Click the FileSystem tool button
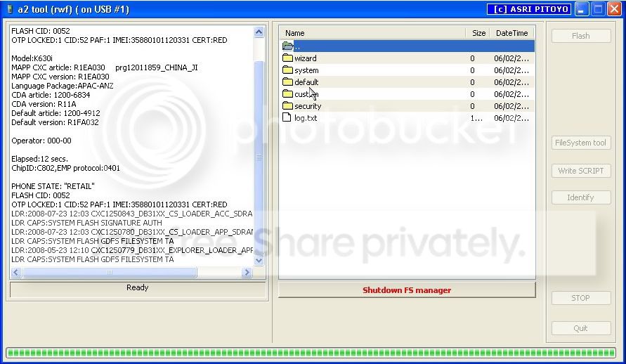 (x=581, y=143)
